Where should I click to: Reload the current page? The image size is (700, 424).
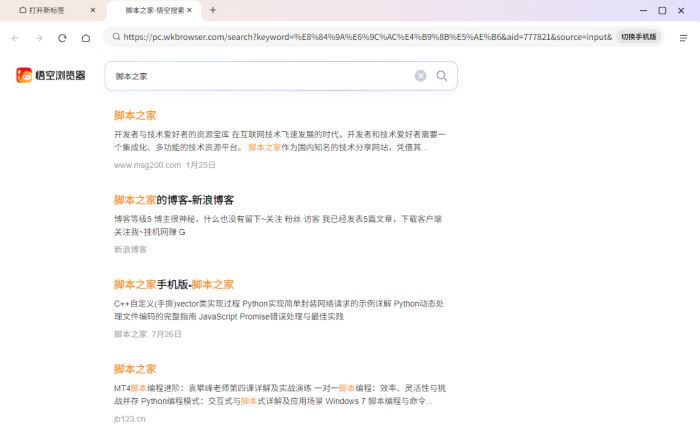62,38
